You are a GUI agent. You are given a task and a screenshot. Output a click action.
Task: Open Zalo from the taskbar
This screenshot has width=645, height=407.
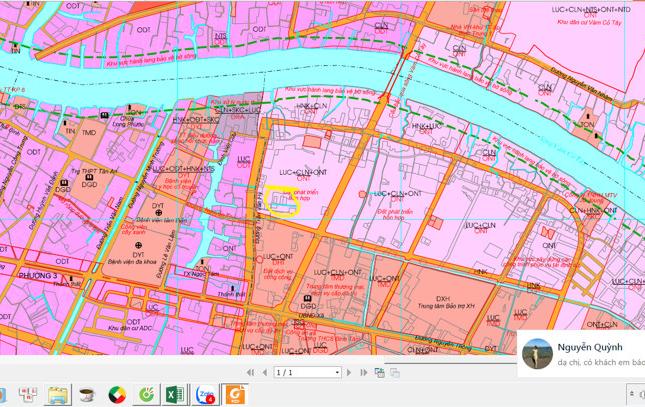(207, 395)
